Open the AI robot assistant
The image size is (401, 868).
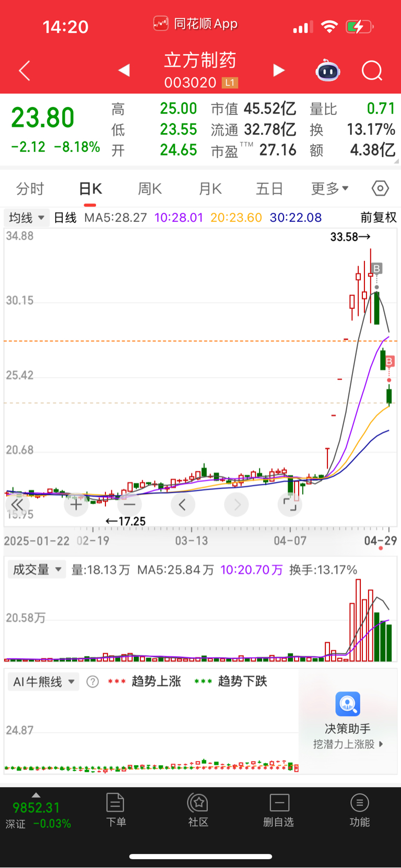(x=328, y=70)
